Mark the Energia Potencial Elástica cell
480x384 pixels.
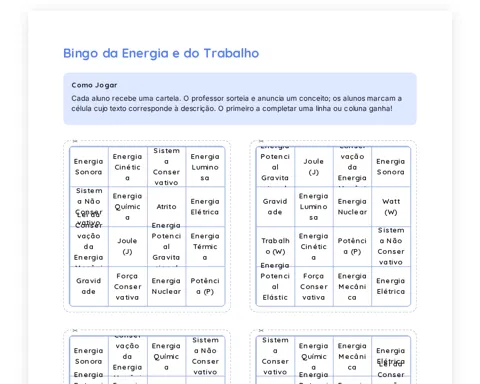pos(275,287)
